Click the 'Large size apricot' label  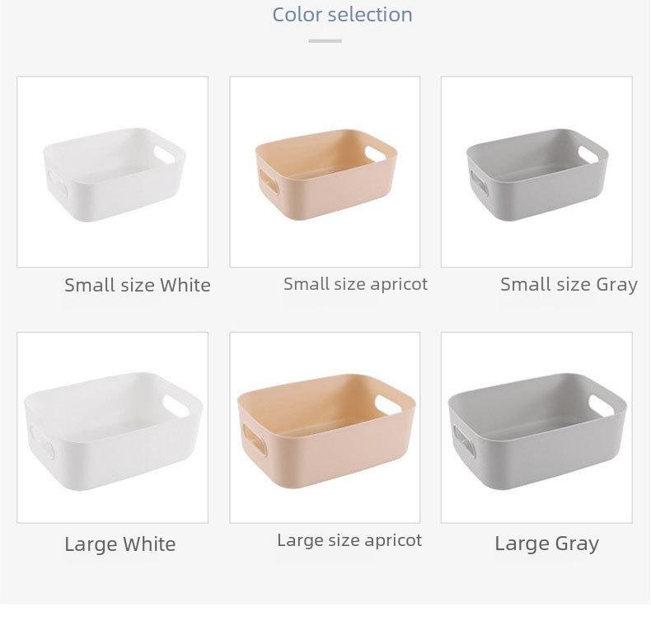349,540
